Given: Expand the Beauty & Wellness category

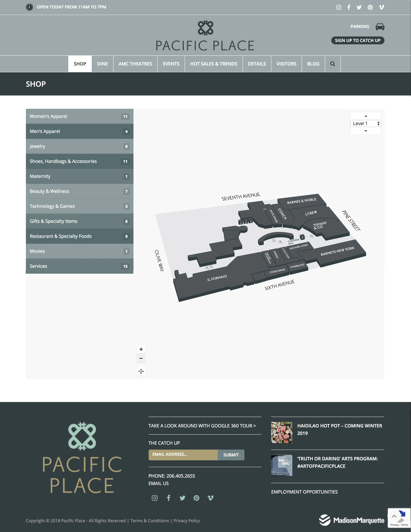Looking at the screenshot, I should (x=79, y=191).
